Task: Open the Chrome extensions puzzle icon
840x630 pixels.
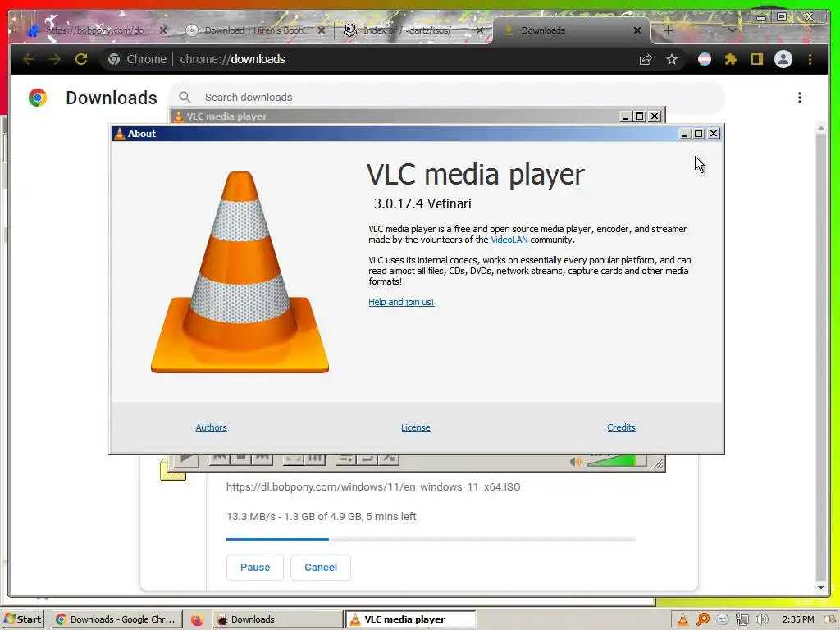Action: tap(731, 59)
